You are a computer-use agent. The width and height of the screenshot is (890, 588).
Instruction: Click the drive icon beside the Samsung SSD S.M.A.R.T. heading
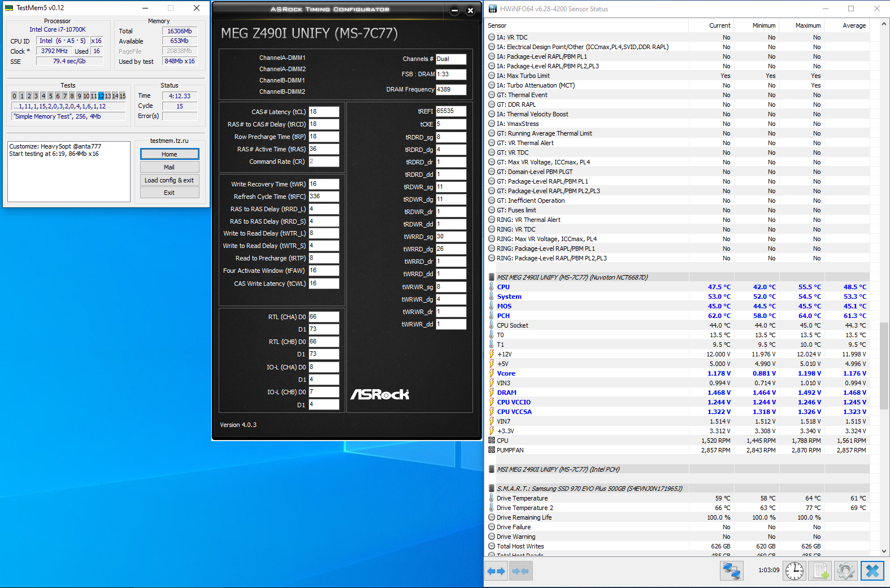492,489
